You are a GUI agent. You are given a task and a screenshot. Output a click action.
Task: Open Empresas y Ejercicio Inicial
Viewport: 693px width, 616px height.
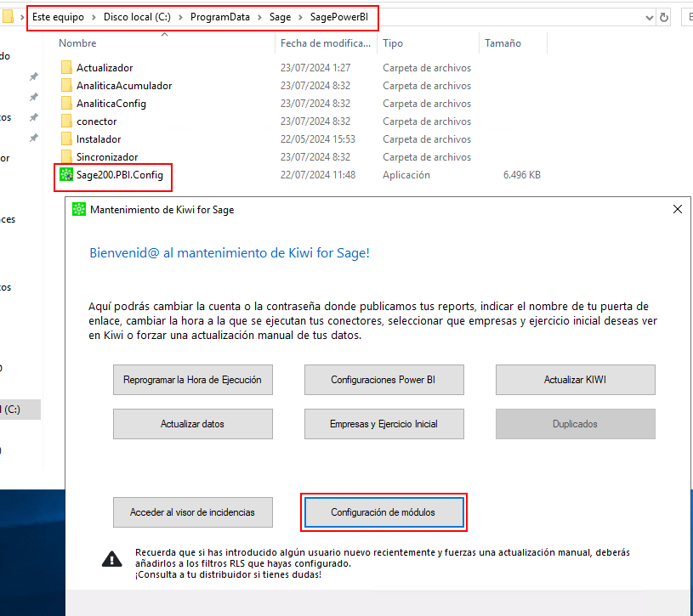click(x=384, y=424)
